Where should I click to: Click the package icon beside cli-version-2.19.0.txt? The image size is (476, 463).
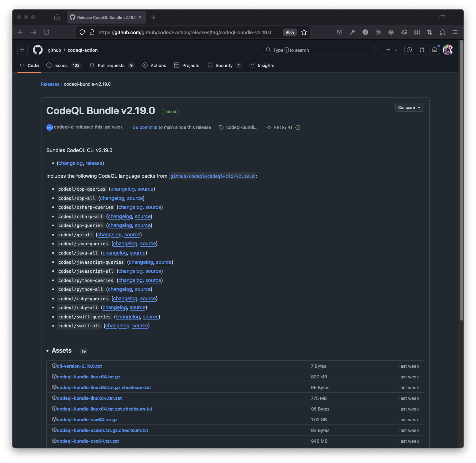(54, 366)
